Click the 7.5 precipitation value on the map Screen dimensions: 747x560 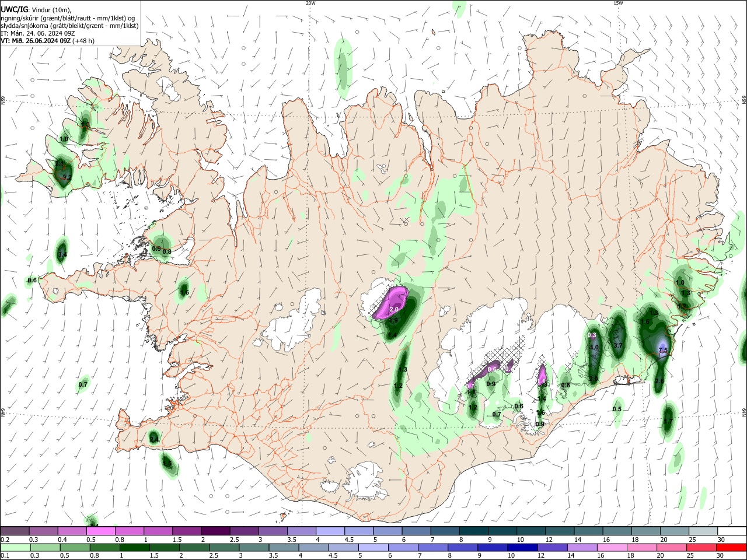[662, 350]
